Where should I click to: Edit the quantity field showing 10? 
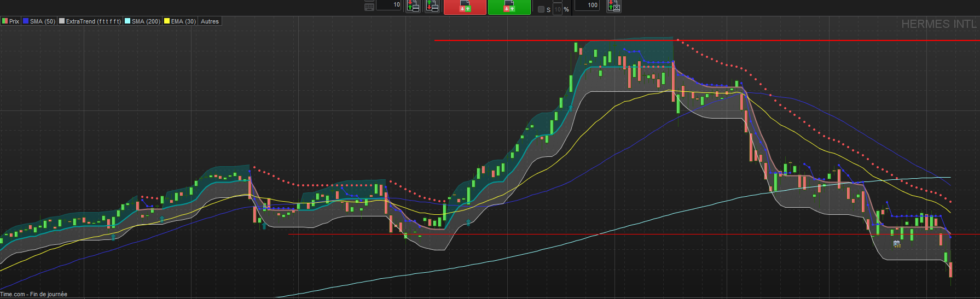tap(388, 4)
